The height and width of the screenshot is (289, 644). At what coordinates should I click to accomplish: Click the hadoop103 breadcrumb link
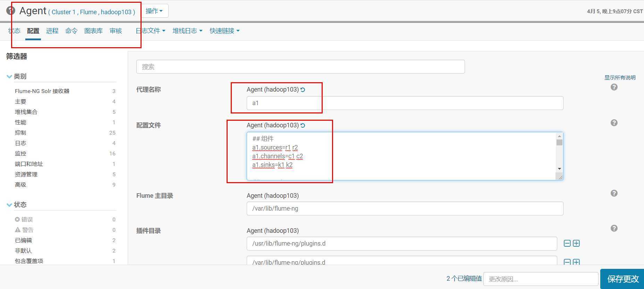pos(116,12)
